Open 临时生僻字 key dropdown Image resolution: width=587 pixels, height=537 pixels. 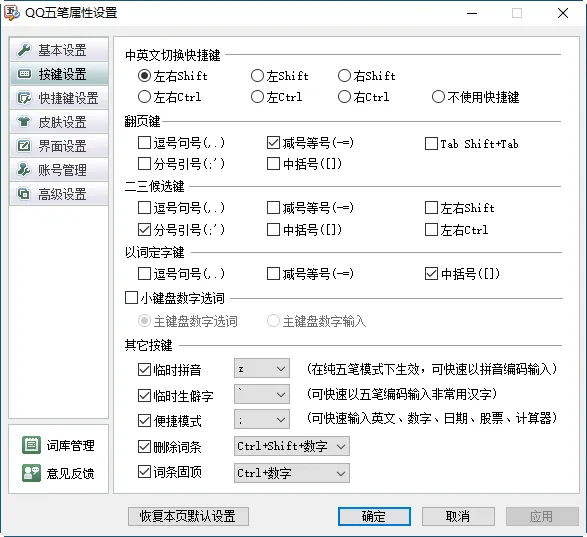pos(262,394)
